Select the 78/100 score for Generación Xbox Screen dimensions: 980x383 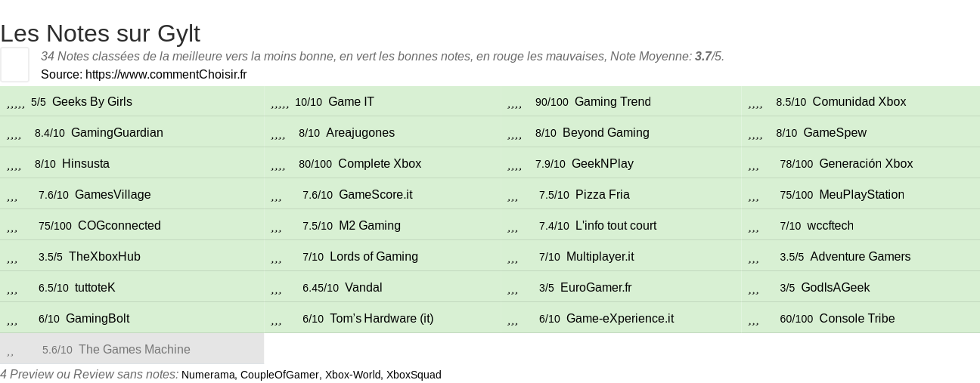[x=796, y=164]
